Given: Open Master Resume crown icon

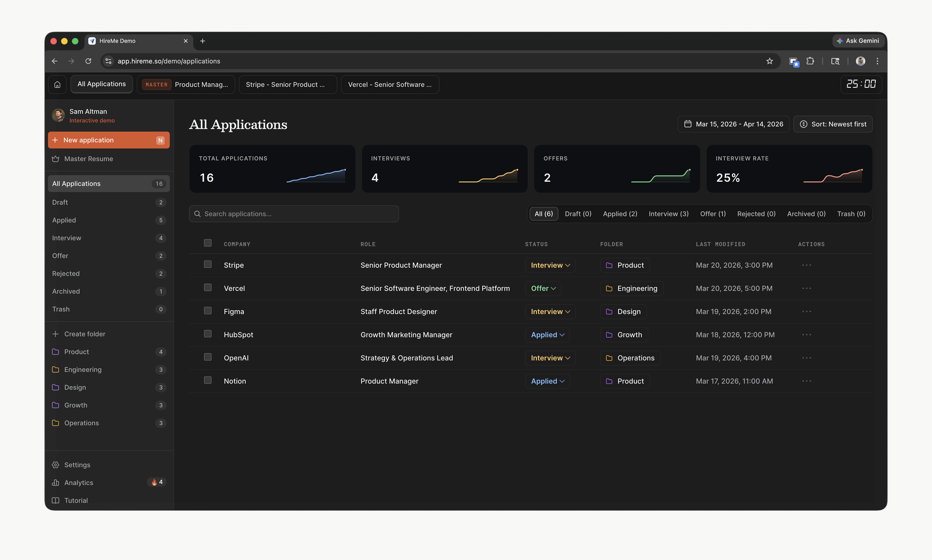Looking at the screenshot, I should (x=55, y=159).
